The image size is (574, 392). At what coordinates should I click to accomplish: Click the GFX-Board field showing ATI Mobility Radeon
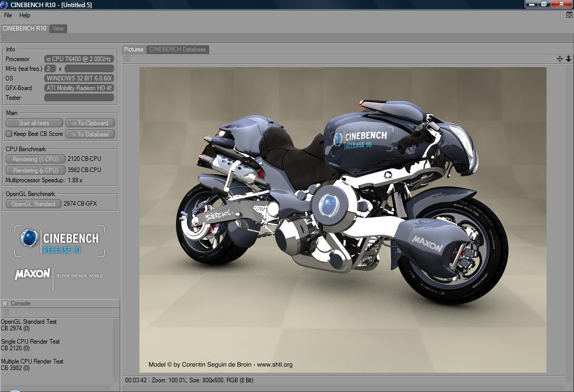point(79,88)
